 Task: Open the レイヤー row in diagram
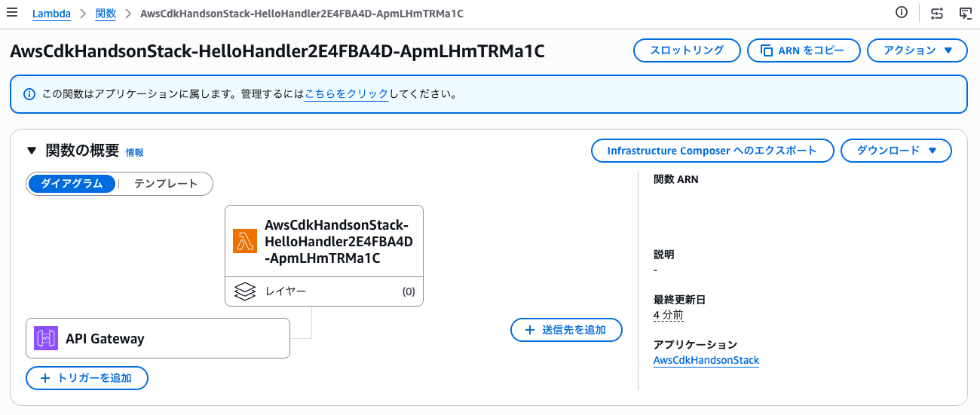324,291
